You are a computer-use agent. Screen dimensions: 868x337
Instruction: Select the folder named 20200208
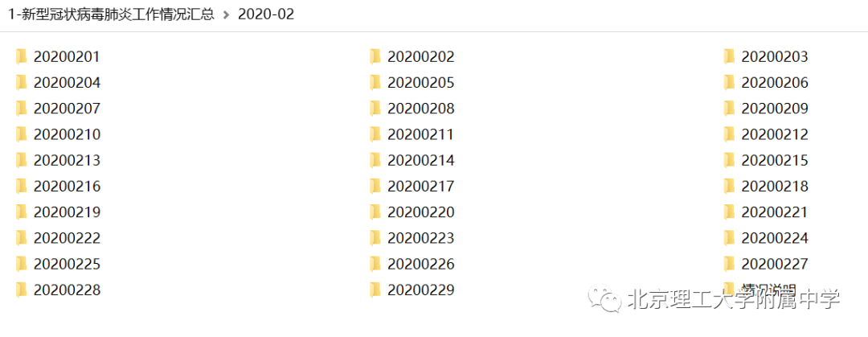[x=411, y=108]
